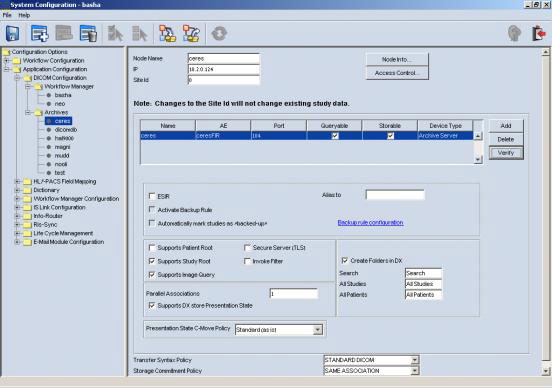
Task: Expand the HL7-PACS Field Mapping node
Action: 17,182
